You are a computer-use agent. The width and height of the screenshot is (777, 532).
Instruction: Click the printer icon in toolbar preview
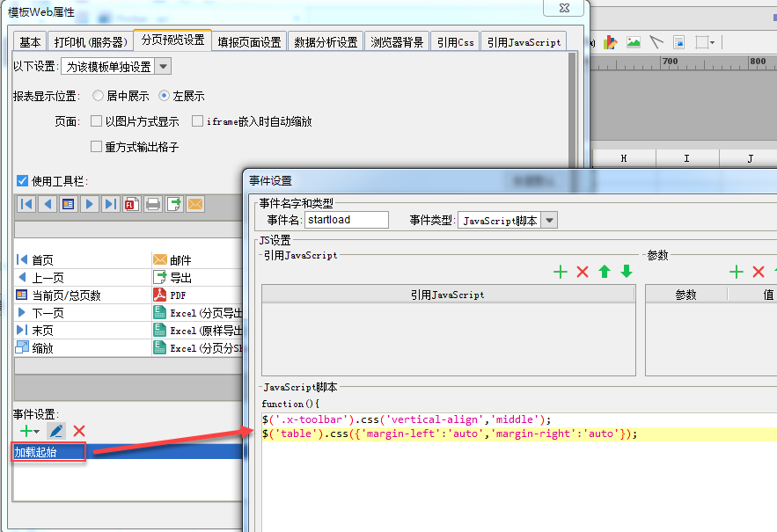153,204
